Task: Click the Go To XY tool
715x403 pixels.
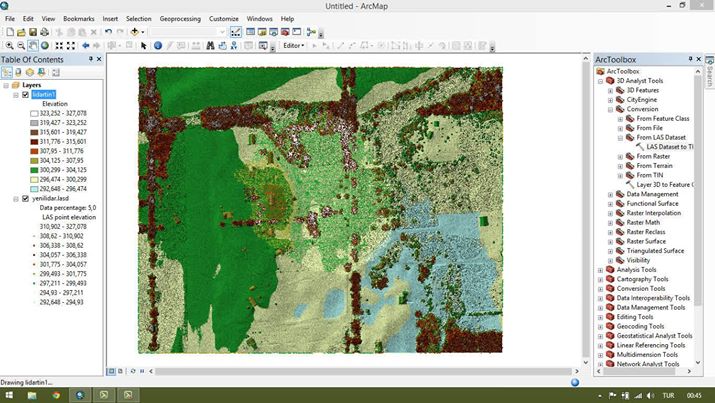Action: click(234, 46)
